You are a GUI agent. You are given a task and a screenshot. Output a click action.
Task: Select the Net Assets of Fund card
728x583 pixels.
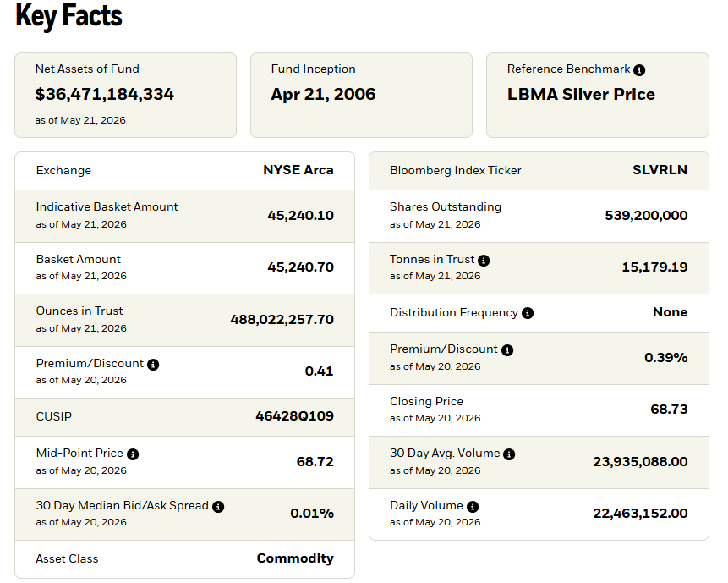pyautogui.click(x=125, y=96)
